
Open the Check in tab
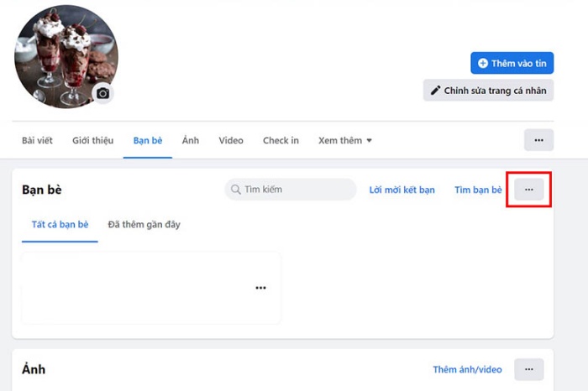click(281, 140)
